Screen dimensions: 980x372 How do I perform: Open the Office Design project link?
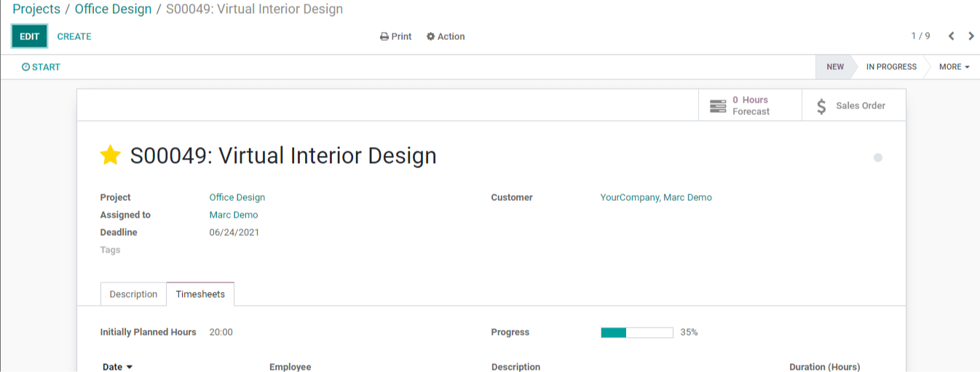[x=237, y=197]
